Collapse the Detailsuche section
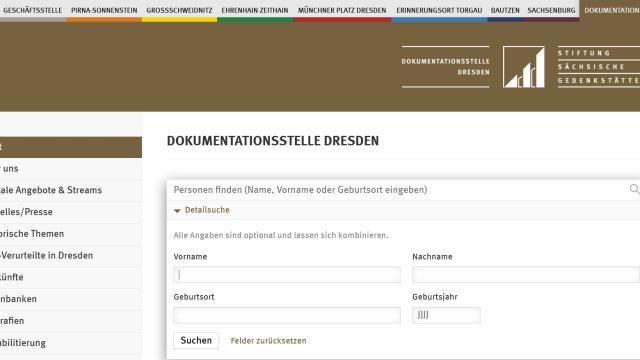The height and width of the screenshot is (360, 640). [x=202, y=210]
